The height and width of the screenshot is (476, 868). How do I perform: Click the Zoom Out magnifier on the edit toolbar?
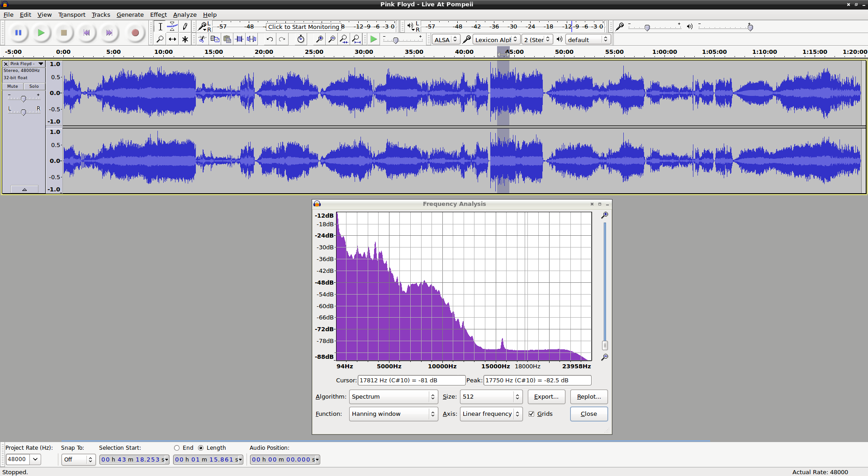pos(332,39)
